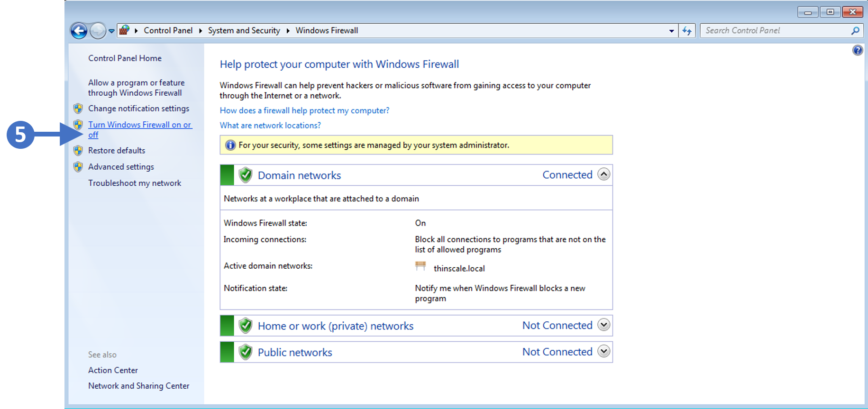Click the Back navigation arrow button
Image resolution: width=868 pixels, height=409 pixels.
[x=79, y=31]
